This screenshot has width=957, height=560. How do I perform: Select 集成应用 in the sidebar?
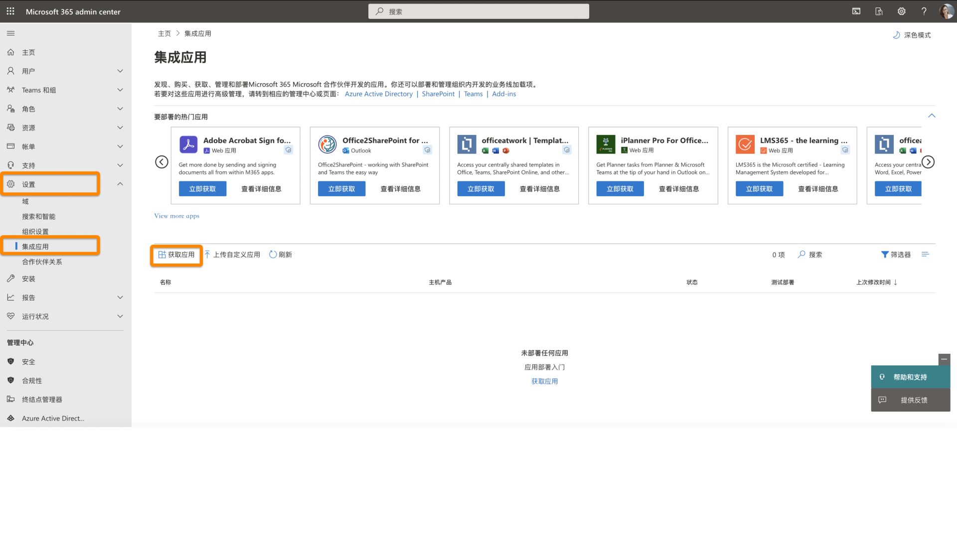35,247
